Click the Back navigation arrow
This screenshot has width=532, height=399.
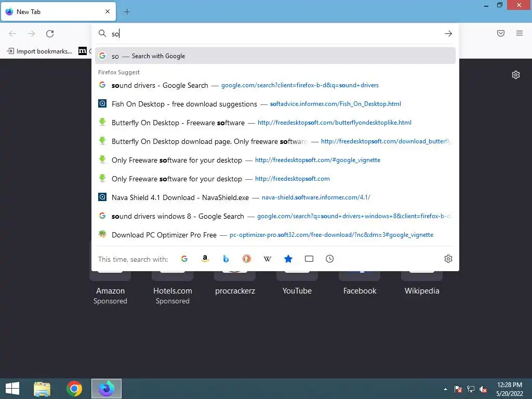(x=12, y=34)
